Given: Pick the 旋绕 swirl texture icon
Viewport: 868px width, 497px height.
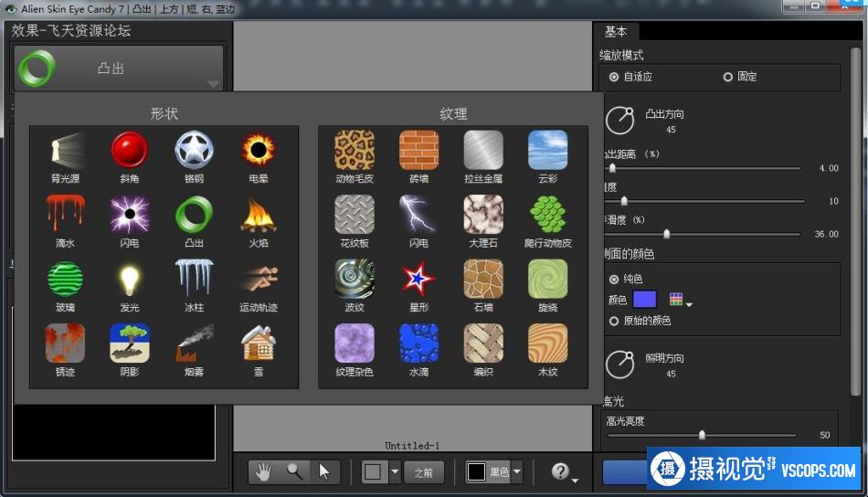Looking at the screenshot, I should point(547,279).
